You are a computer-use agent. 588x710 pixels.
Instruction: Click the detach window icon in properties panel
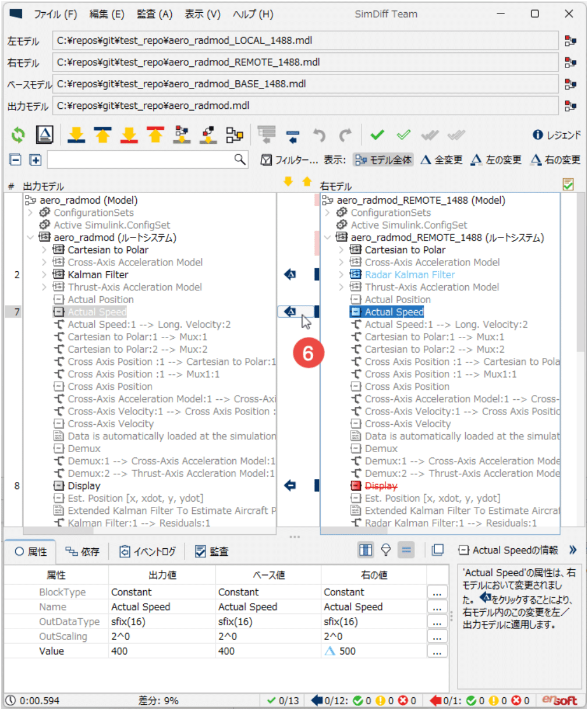coord(438,550)
